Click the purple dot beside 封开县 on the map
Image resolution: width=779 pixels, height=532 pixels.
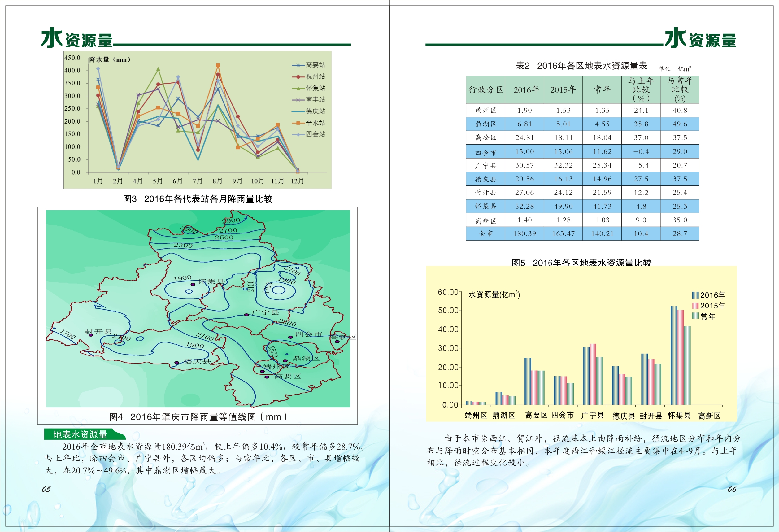tap(90, 335)
